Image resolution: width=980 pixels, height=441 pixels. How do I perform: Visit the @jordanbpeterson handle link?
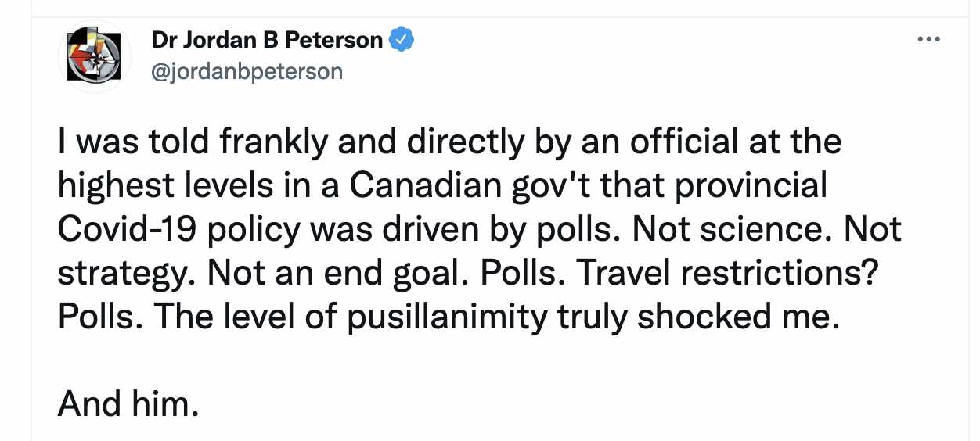(247, 72)
